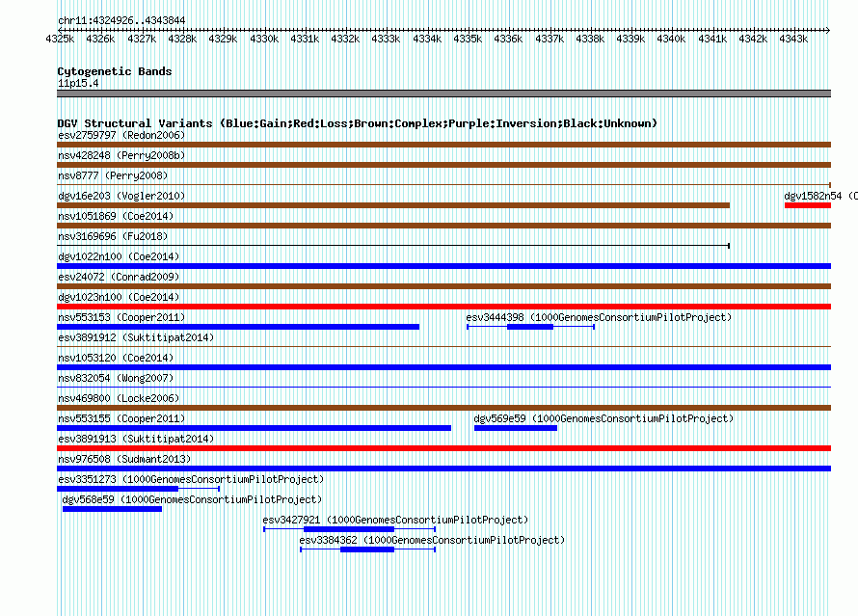Click the esv3444398 variant glyph
Viewport: 858px width, 616px height.
531,327
